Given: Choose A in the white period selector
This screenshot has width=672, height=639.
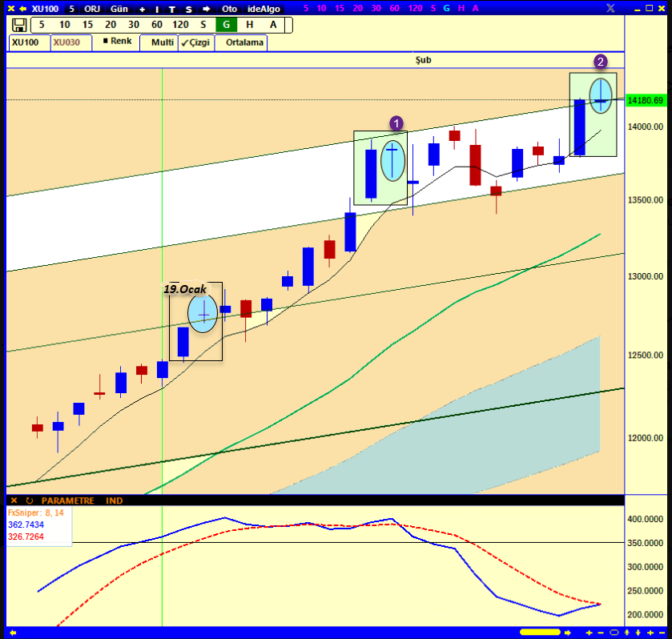Looking at the screenshot, I should (x=273, y=25).
